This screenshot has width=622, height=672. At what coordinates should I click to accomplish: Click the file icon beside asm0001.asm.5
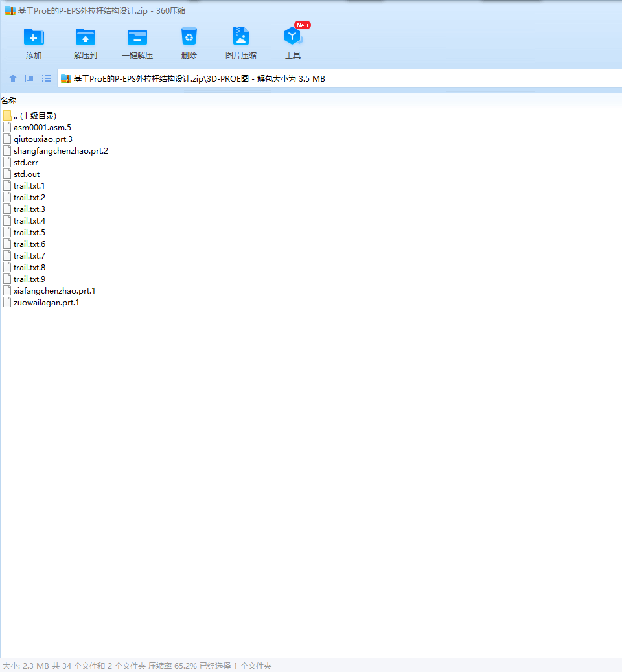coord(7,127)
